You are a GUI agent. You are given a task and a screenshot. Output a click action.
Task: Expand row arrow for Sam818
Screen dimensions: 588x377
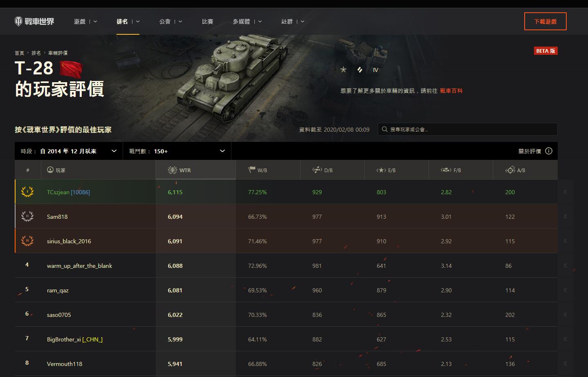point(565,216)
